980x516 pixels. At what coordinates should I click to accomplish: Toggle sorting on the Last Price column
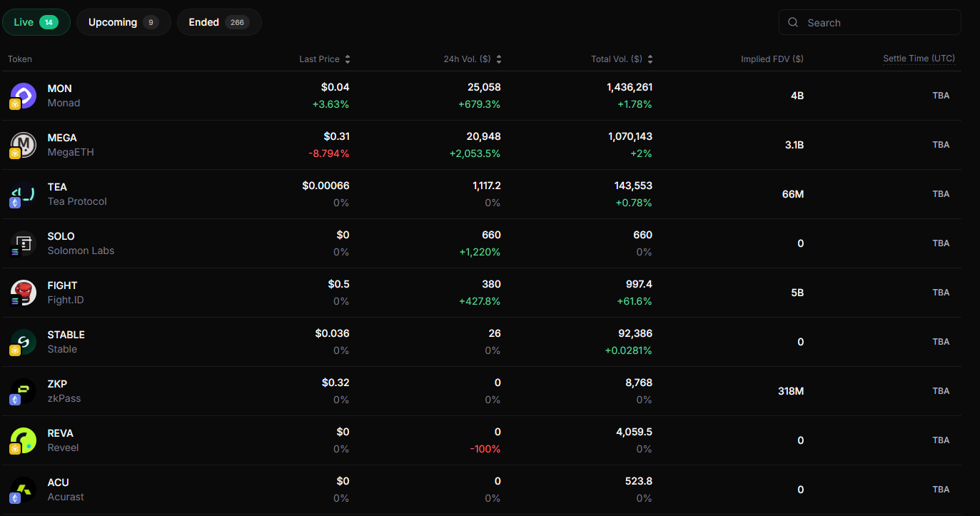[x=348, y=59]
